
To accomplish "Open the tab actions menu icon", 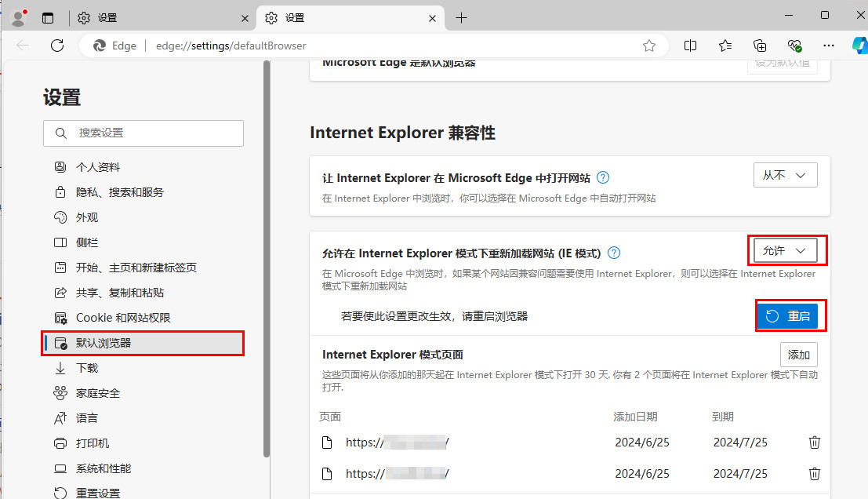I will coord(48,18).
